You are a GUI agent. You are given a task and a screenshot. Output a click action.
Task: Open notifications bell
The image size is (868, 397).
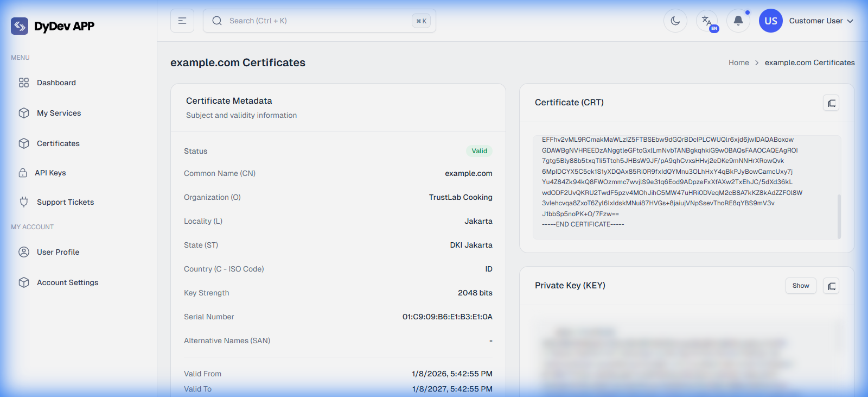pyautogui.click(x=738, y=21)
